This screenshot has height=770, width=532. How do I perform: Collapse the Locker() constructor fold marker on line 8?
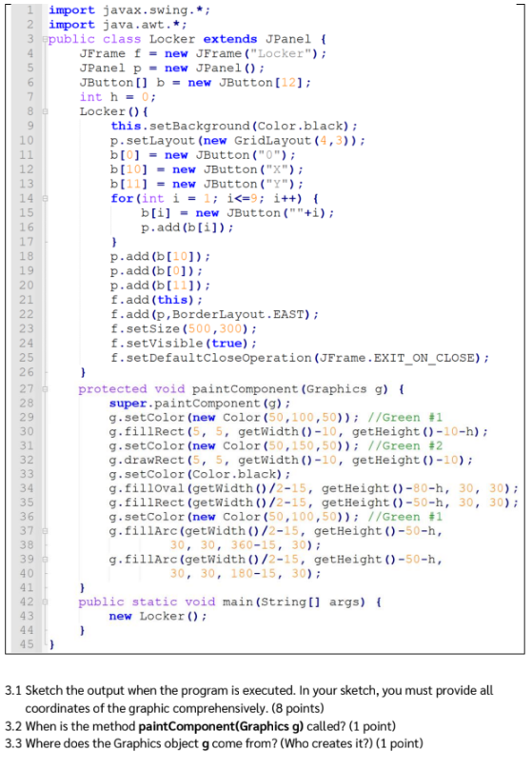[45, 112]
